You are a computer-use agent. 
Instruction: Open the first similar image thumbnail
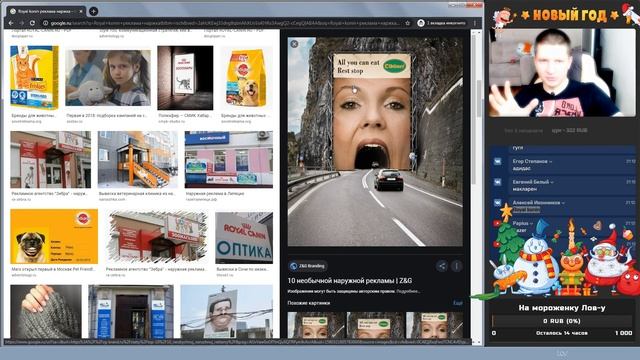pos(316,325)
